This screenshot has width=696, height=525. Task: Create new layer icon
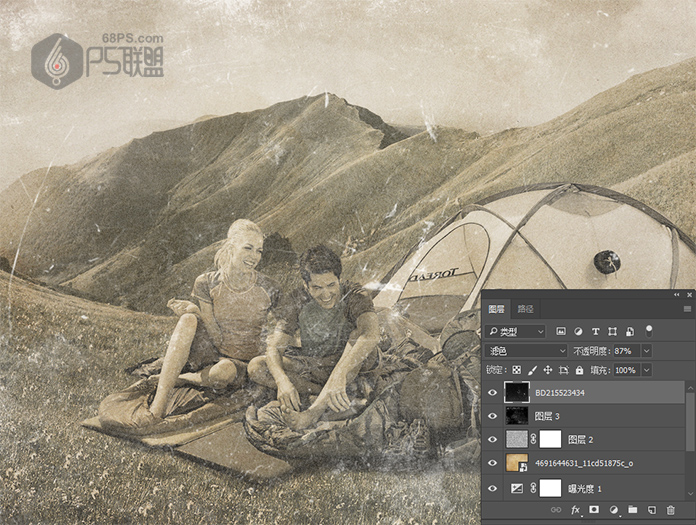(x=652, y=510)
